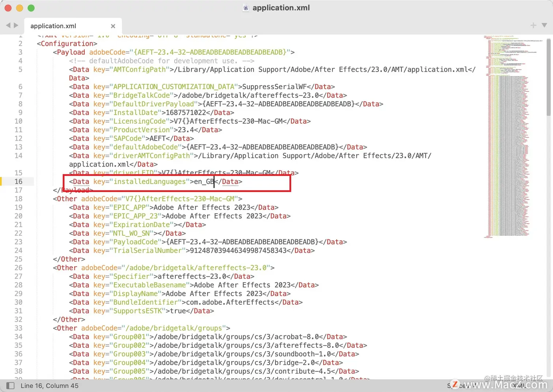This screenshot has width=553, height=392.
Task: Click the "APPLICATION_CUSTOMIZATION_DATA" key
Action: [x=174, y=87]
